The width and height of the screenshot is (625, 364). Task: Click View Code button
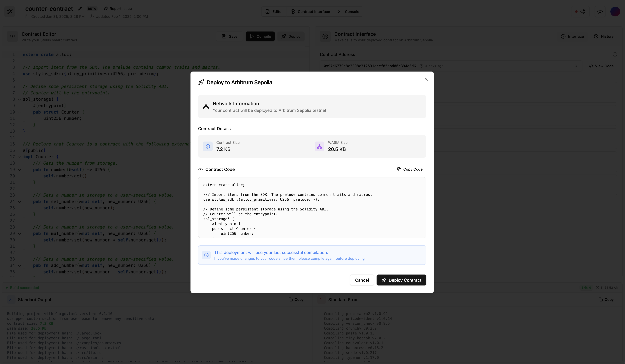601,66
